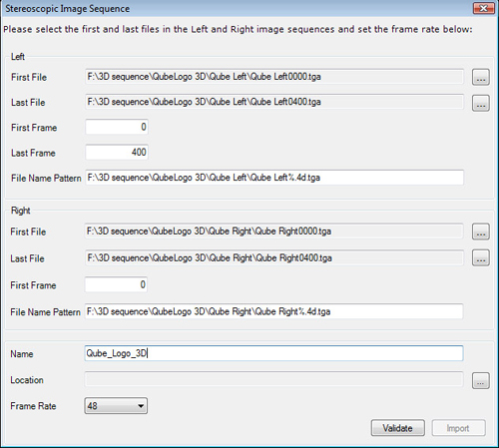Viewport: 499px width, 448px height.
Task: Browse for the Left First File
Action: 481,77
